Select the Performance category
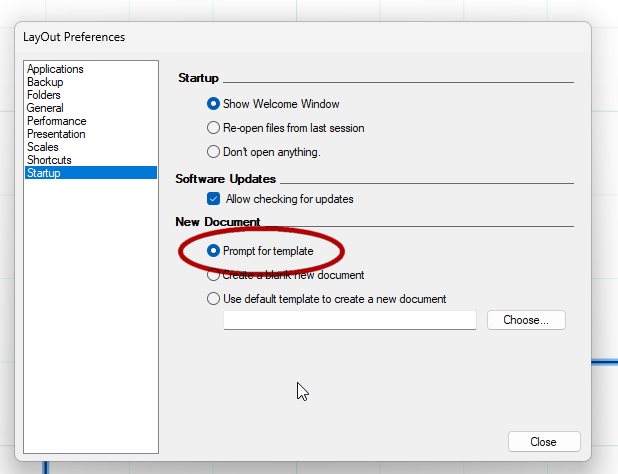 tap(56, 121)
